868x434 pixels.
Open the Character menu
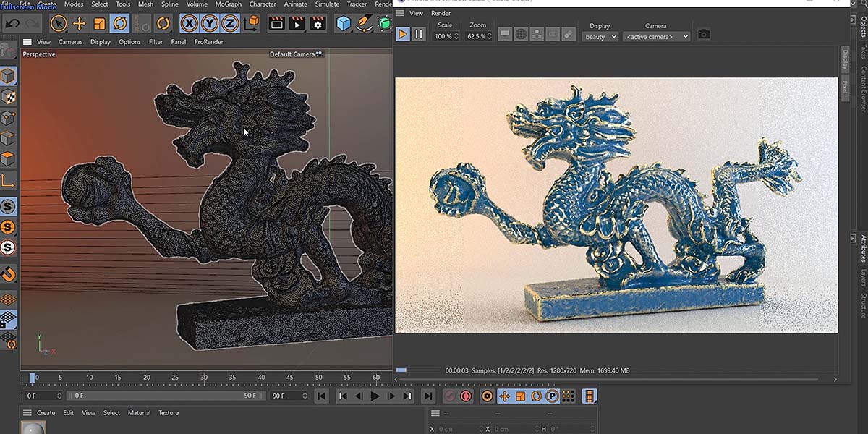263,4
